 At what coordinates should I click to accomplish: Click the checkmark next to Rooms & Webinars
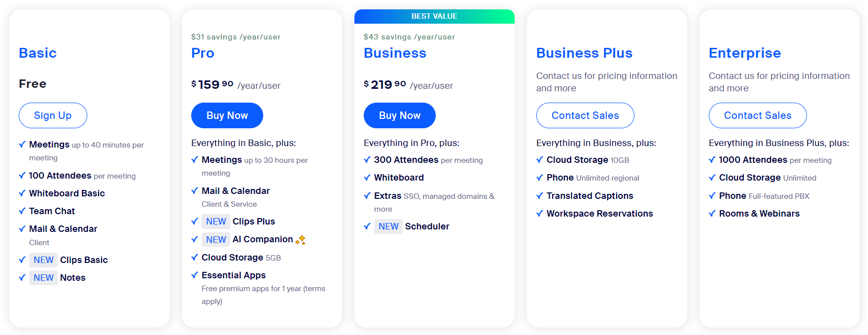tap(712, 214)
